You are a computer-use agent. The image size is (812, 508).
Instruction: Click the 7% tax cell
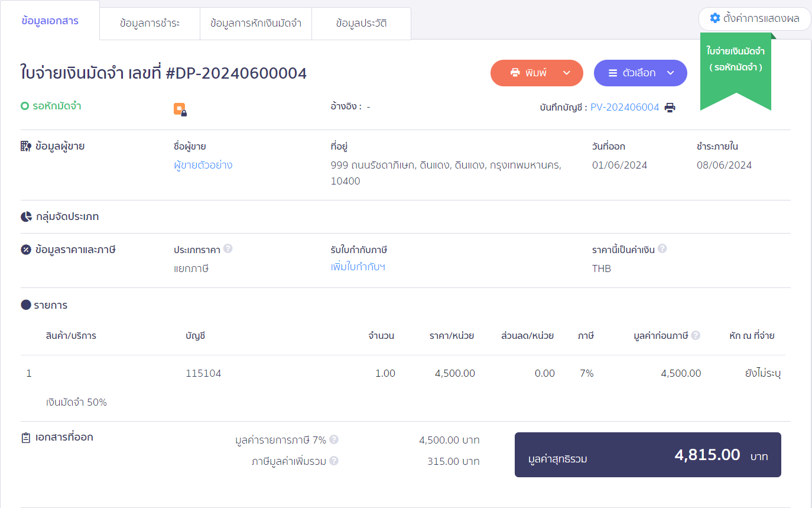click(x=586, y=373)
